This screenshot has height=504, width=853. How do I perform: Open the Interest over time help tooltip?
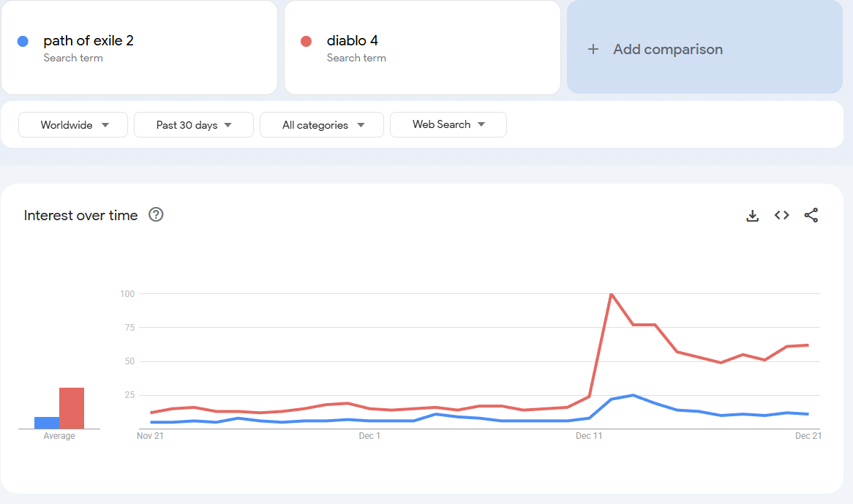(156, 215)
